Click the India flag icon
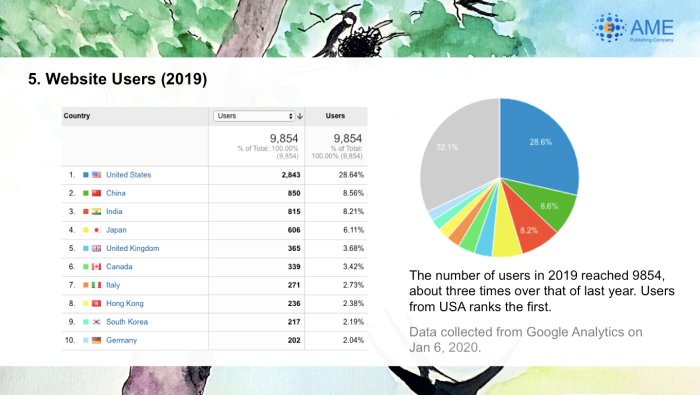This screenshot has width=700, height=395. point(96,212)
